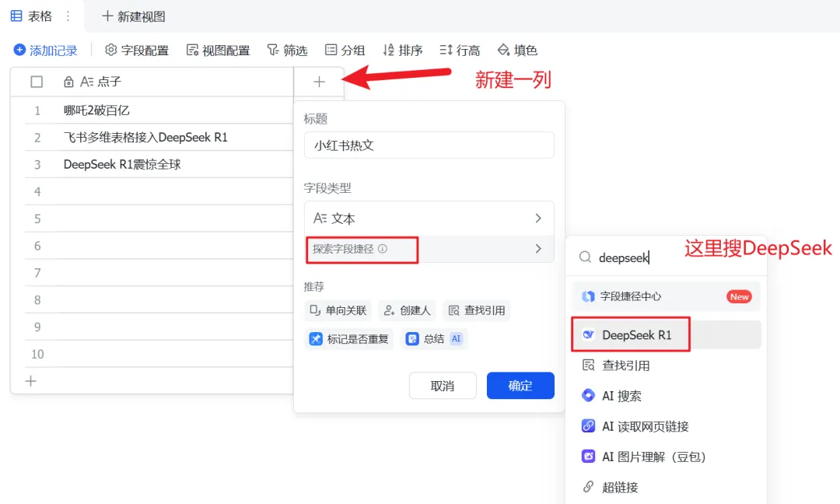Choose the 创建人 recommended field

tap(408, 310)
